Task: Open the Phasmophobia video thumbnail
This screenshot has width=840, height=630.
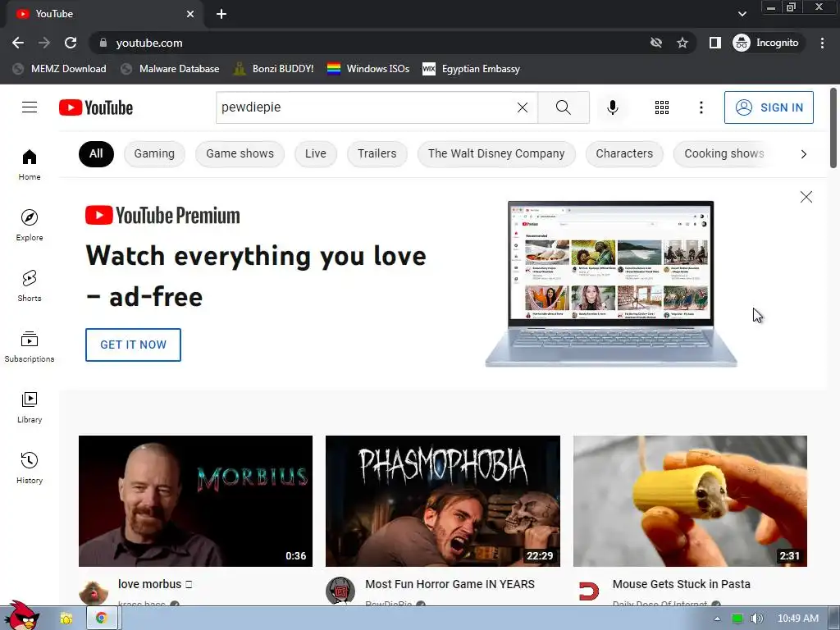Action: pyautogui.click(x=442, y=501)
